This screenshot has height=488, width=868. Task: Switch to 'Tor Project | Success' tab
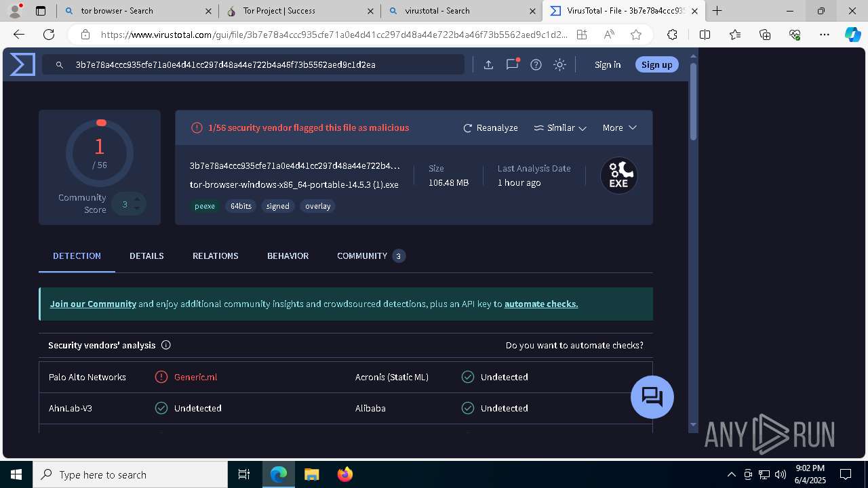[x=300, y=11]
